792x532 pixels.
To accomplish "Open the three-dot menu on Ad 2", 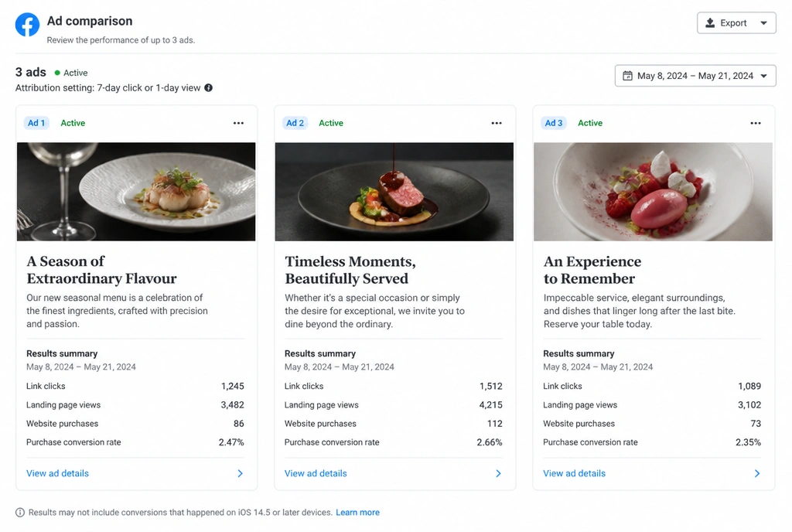I will (x=497, y=123).
